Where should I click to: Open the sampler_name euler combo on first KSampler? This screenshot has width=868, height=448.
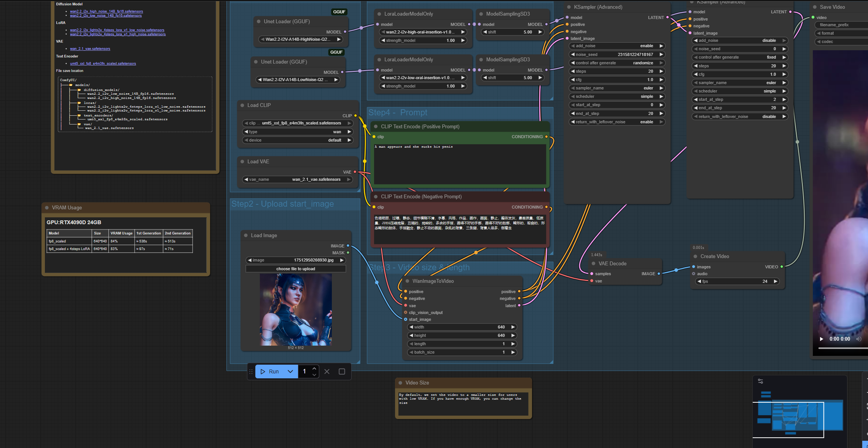pyautogui.click(x=616, y=88)
